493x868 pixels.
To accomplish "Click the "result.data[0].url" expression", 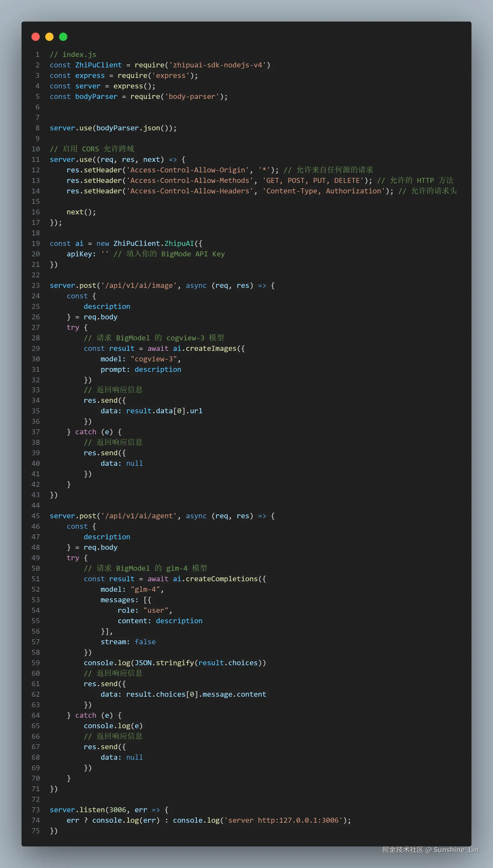I will coord(164,411).
